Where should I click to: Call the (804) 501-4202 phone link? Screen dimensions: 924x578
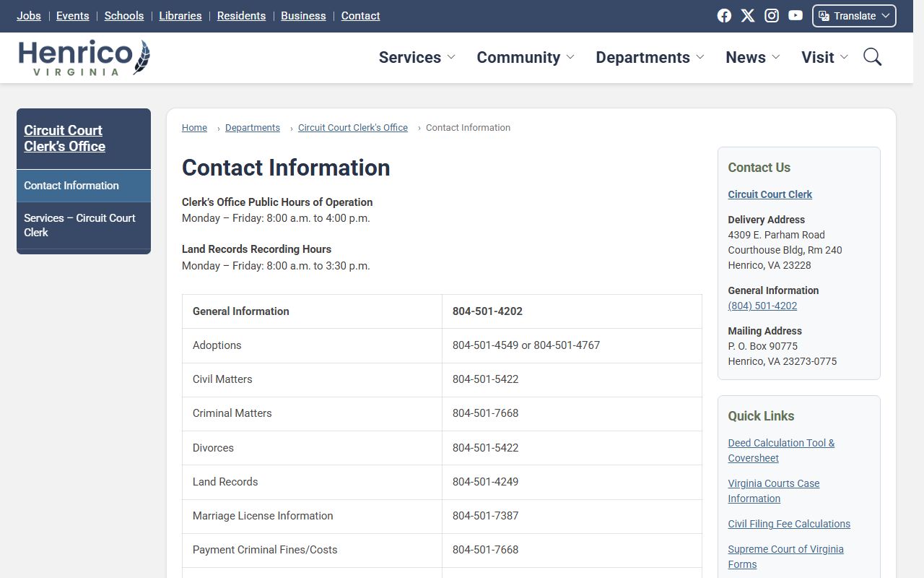(x=762, y=306)
